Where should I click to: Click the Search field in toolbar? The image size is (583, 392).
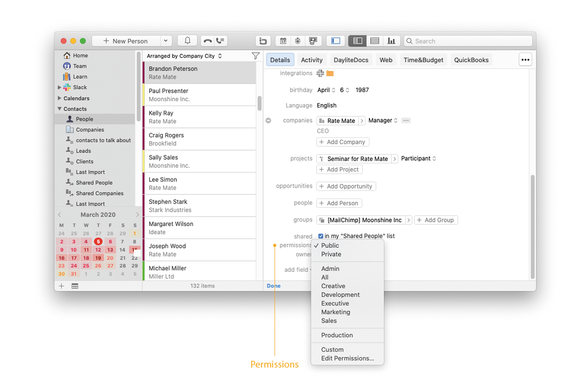(x=468, y=41)
